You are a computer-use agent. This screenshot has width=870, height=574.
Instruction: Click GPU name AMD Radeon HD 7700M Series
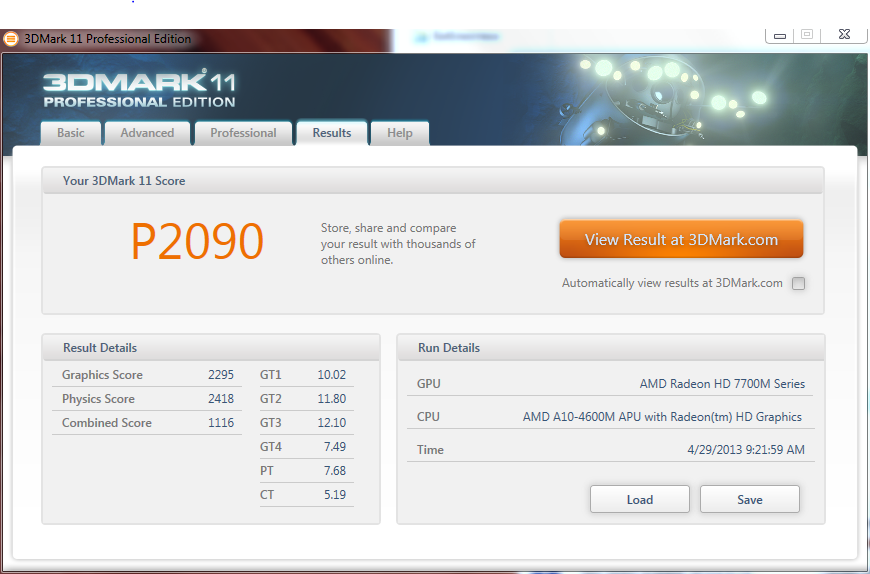[722, 384]
